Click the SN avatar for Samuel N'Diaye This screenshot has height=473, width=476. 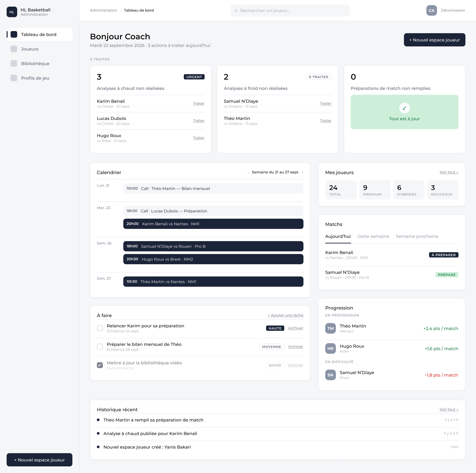click(330, 375)
